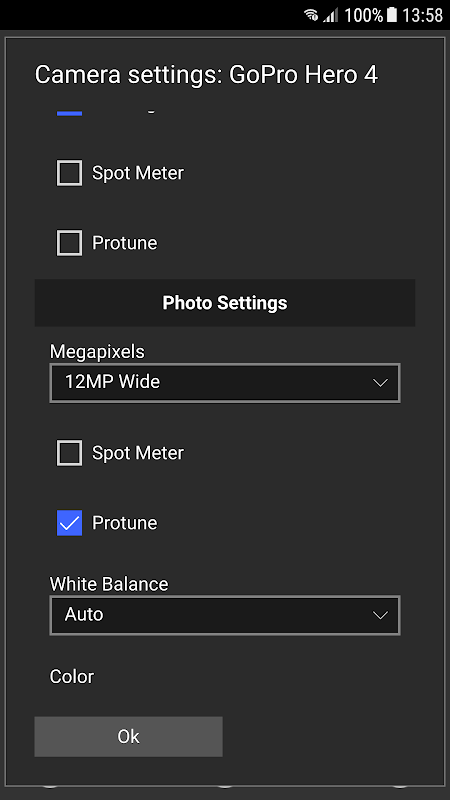Click the Megapixels field label
The height and width of the screenshot is (800, 450).
pos(97,352)
